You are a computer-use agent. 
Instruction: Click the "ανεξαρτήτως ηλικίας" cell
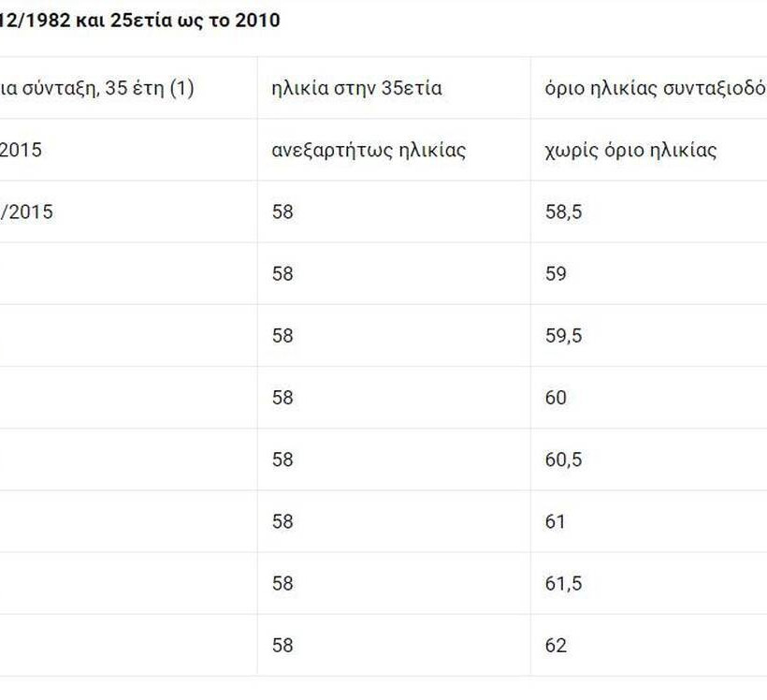click(369, 150)
